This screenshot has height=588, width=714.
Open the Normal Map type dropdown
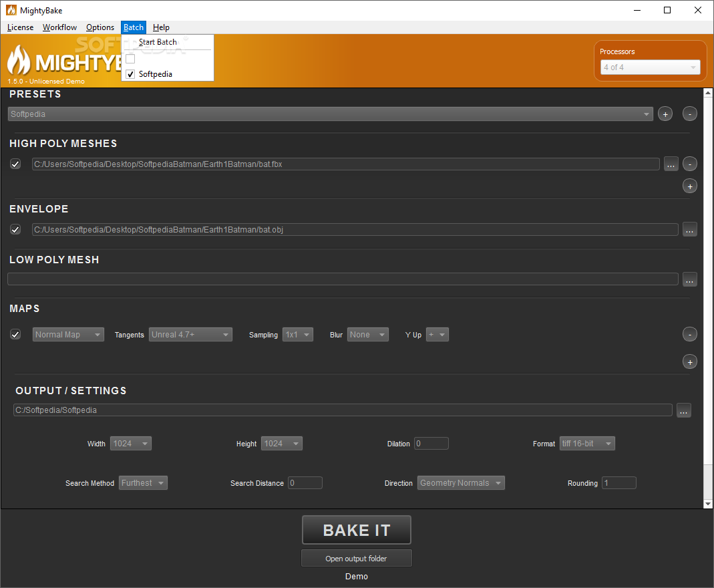point(68,335)
